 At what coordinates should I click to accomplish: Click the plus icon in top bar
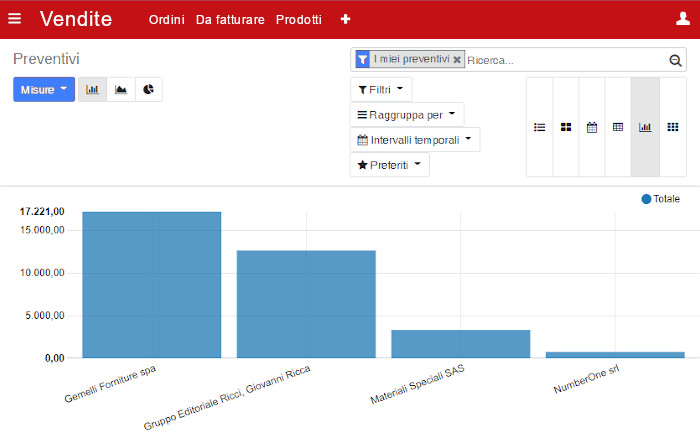(345, 19)
